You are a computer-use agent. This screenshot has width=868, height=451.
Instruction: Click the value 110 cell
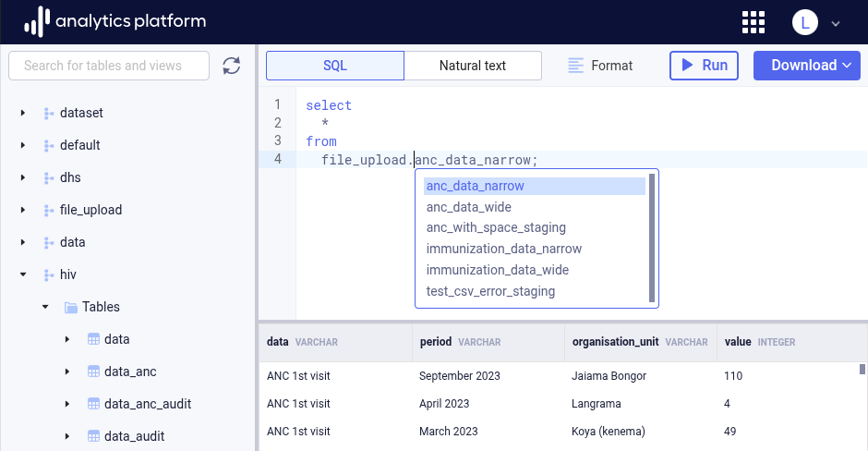(733, 375)
